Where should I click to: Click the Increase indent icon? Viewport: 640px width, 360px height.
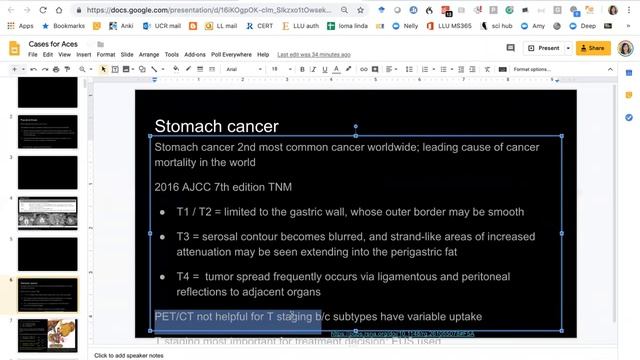(472, 69)
